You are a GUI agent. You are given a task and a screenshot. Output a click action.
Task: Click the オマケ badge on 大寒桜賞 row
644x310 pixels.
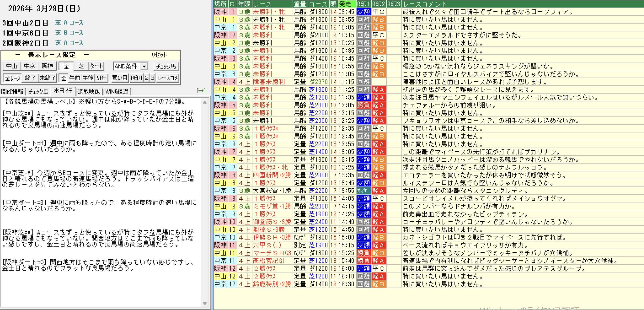click(x=364, y=191)
